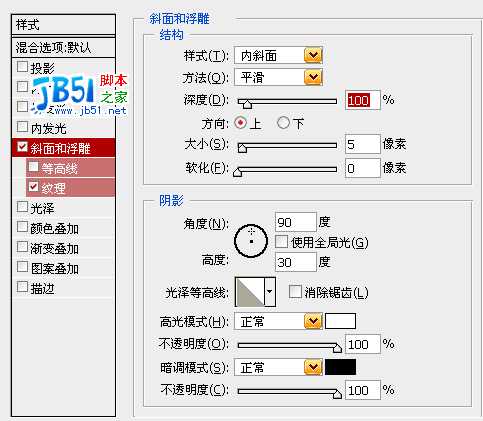
Task: Click the 光泽等高线 contour thumbnail
Action: click(x=250, y=292)
